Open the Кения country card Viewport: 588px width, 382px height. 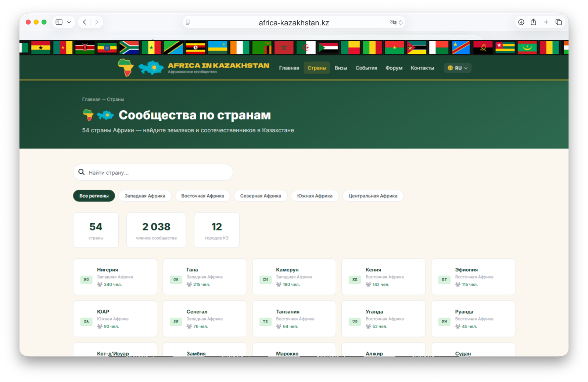tap(384, 277)
